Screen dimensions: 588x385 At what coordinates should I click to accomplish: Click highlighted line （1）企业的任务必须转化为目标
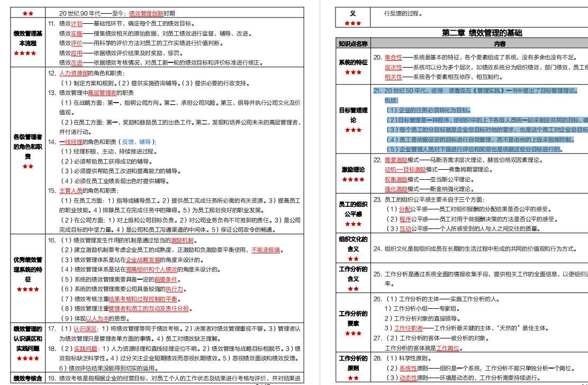[429, 110]
